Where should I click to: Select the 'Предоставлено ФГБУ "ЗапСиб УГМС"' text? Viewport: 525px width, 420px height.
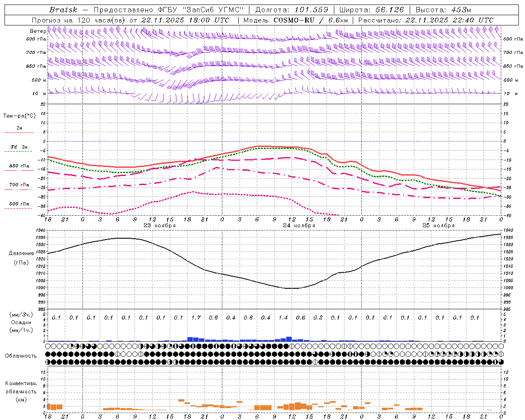(x=169, y=10)
